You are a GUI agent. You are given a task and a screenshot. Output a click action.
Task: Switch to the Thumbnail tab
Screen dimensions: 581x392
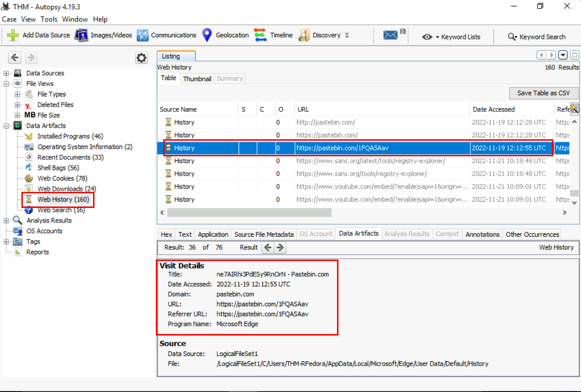coord(197,78)
